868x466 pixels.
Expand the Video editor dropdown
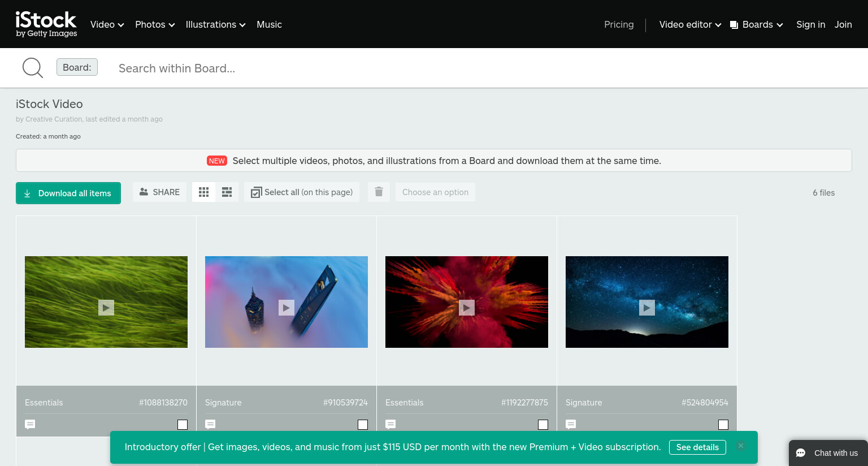point(690,24)
